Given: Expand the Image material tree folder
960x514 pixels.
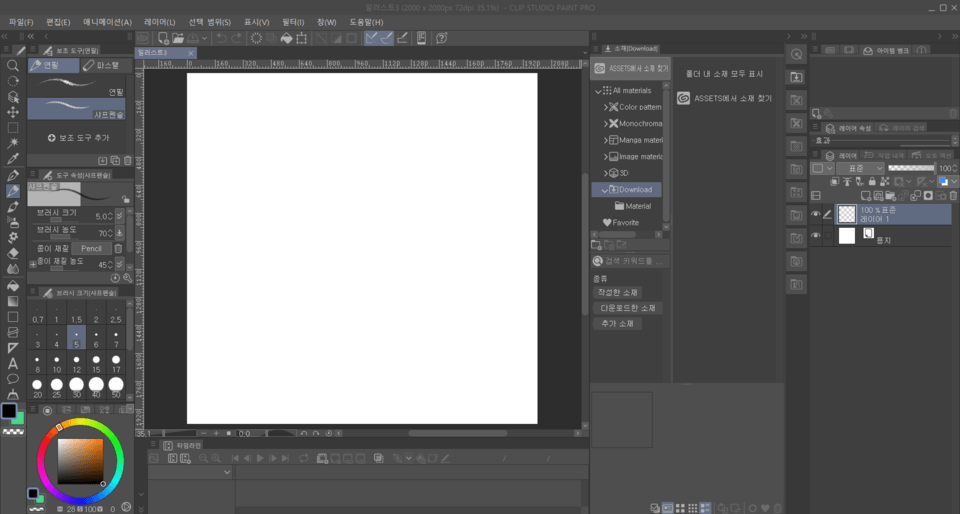Looking at the screenshot, I should (x=606, y=157).
